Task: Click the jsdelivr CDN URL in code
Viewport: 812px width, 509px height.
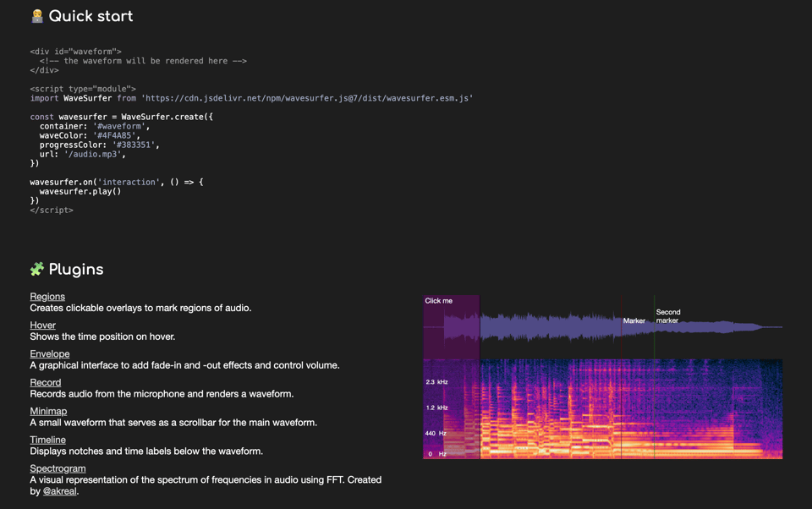Action: click(x=307, y=98)
